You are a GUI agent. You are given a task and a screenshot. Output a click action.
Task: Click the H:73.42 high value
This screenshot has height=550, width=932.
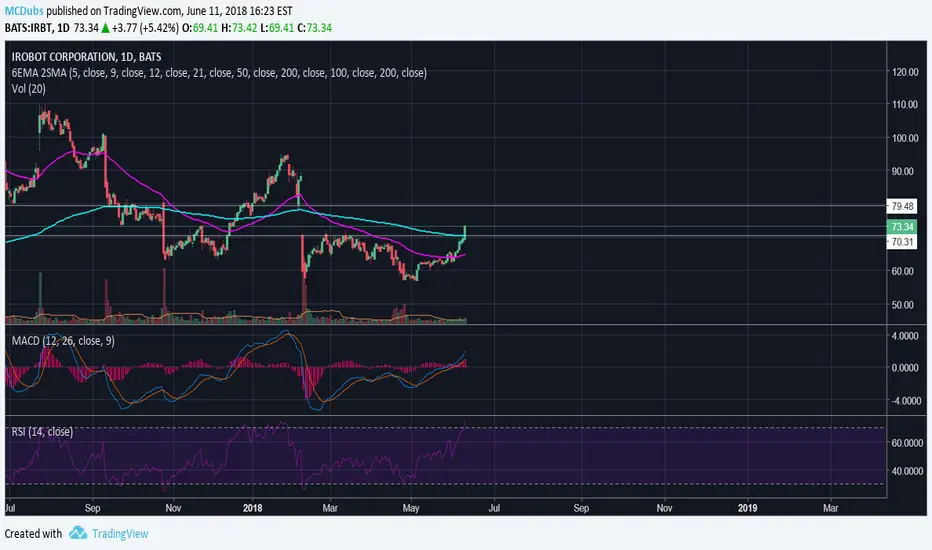tap(239, 27)
